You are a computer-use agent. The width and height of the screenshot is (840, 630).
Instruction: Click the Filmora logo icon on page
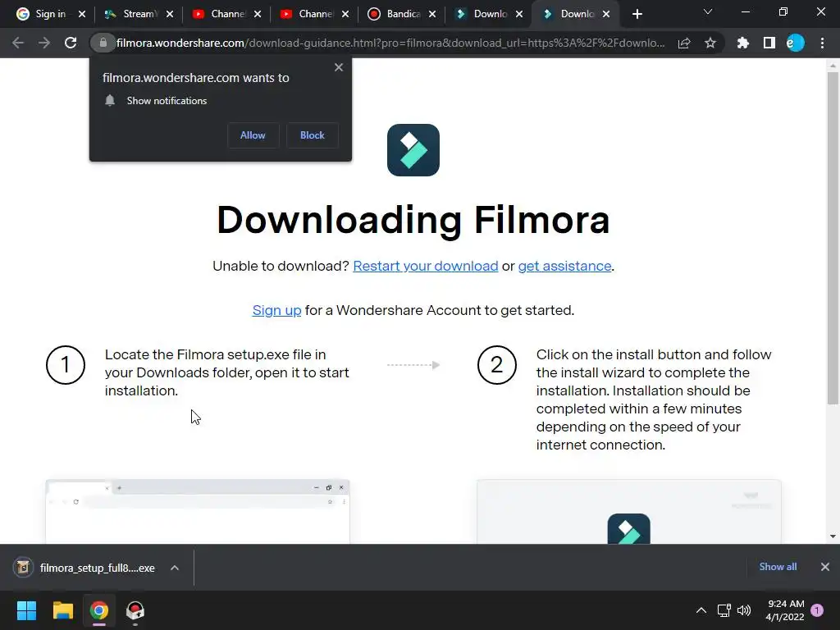(413, 150)
